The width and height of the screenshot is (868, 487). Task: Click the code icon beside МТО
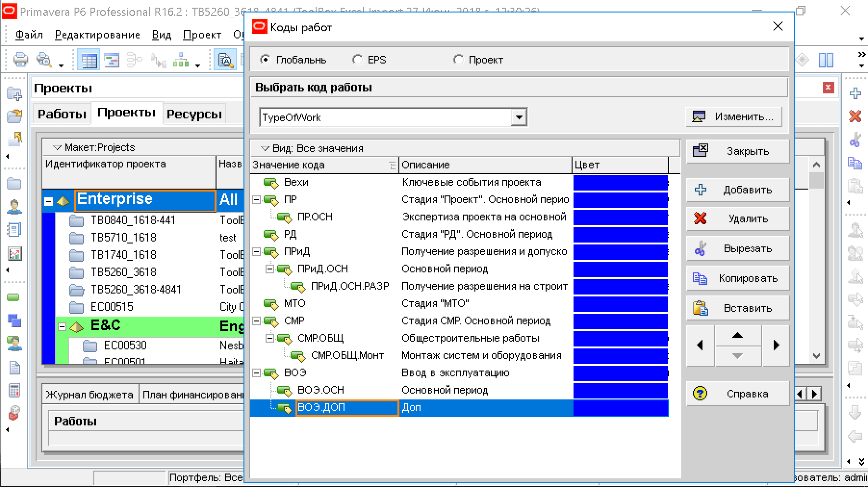point(271,304)
